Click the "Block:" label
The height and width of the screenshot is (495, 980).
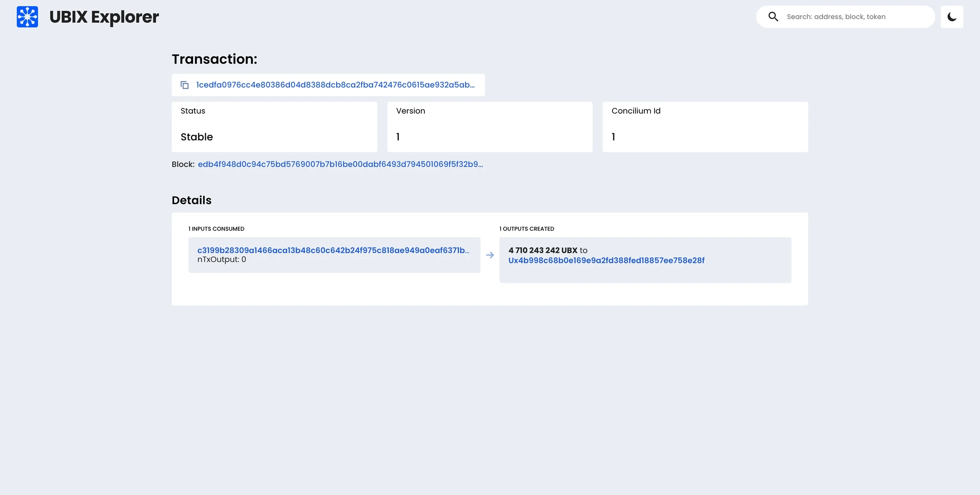pos(183,164)
